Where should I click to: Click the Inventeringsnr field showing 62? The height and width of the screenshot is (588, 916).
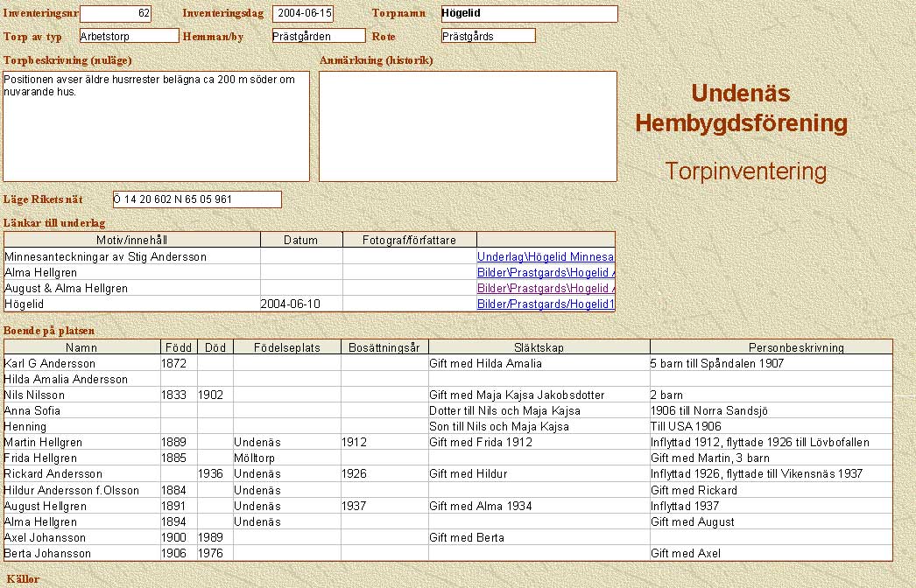coord(116,14)
